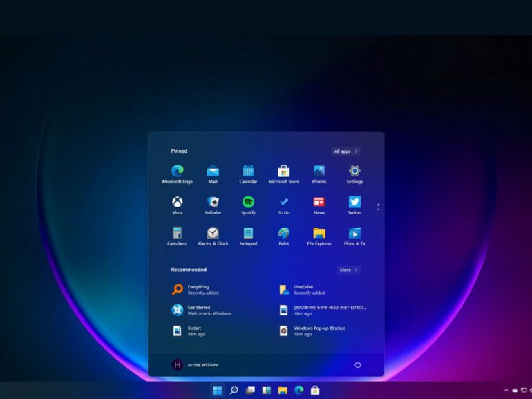Open Archie Williams user account menu
This screenshot has width=532, height=399.
pos(195,364)
